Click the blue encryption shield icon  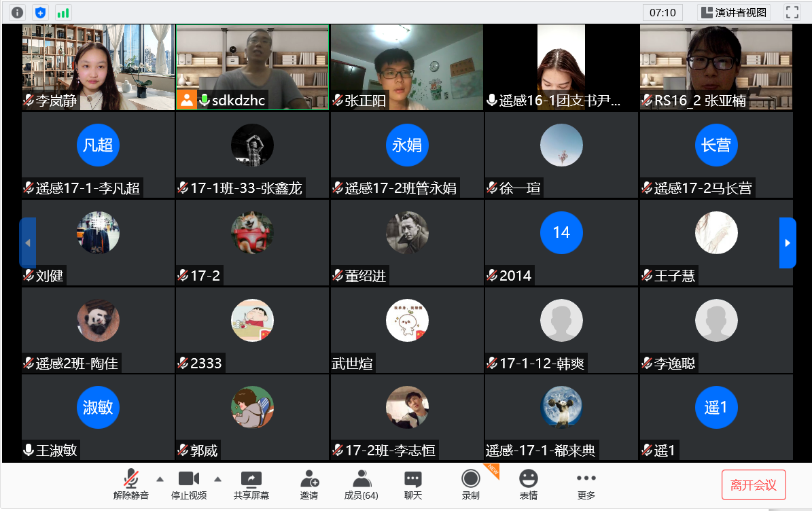[x=40, y=12]
